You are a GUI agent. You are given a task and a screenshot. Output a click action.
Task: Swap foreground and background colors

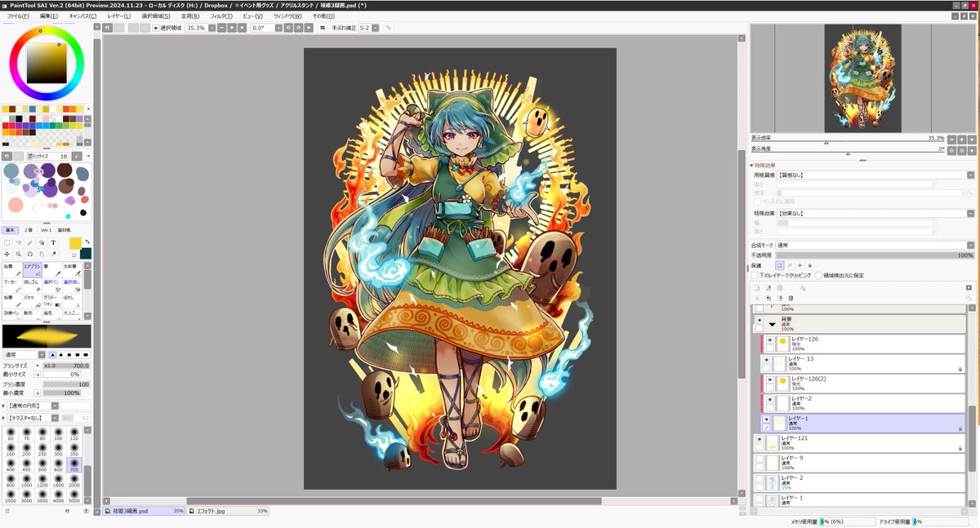(x=87, y=242)
